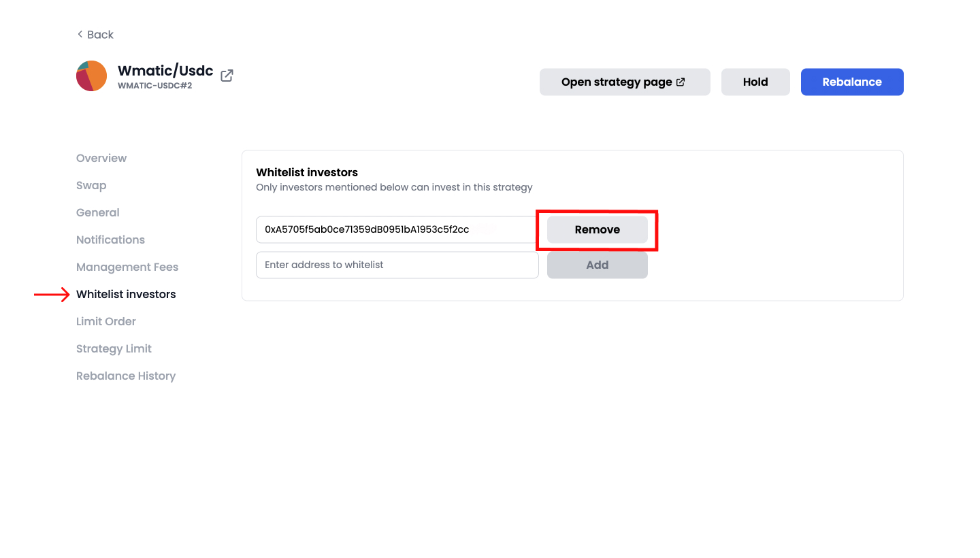Go to the Swap section

click(91, 186)
